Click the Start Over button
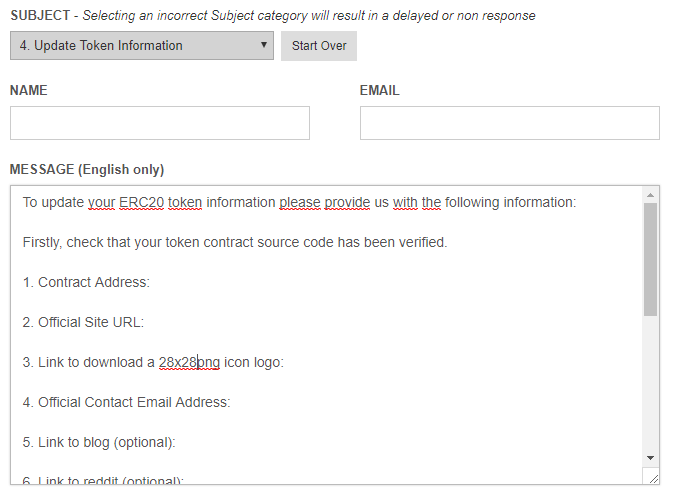 (319, 46)
